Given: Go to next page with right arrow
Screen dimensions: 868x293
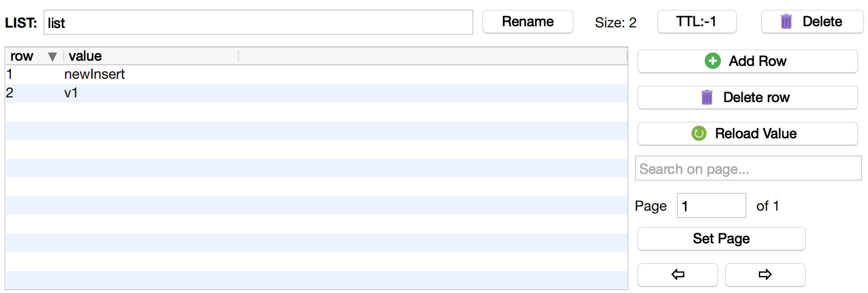Looking at the screenshot, I should point(765,274).
